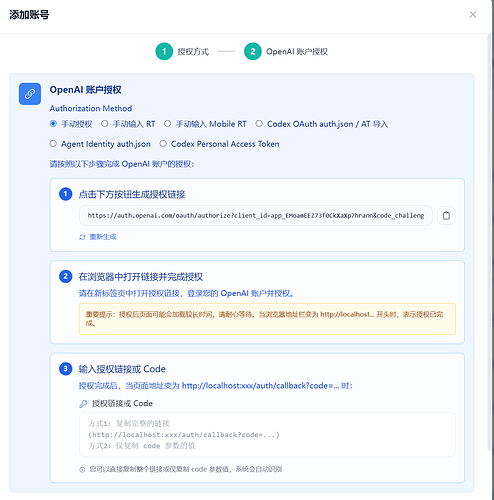The width and height of the screenshot is (494, 500).
Task: Focus the 授权链接或 Code text area
Action: pyautogui.click(x=267, y=435)
